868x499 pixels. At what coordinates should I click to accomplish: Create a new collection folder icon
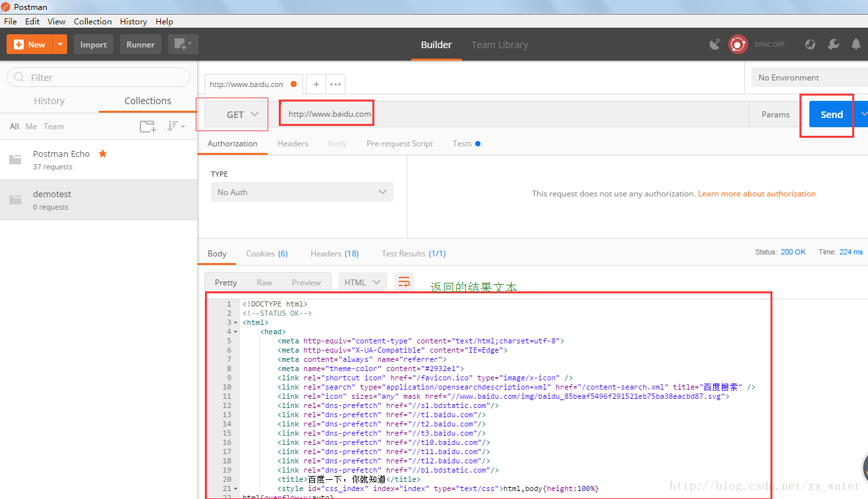148,126
